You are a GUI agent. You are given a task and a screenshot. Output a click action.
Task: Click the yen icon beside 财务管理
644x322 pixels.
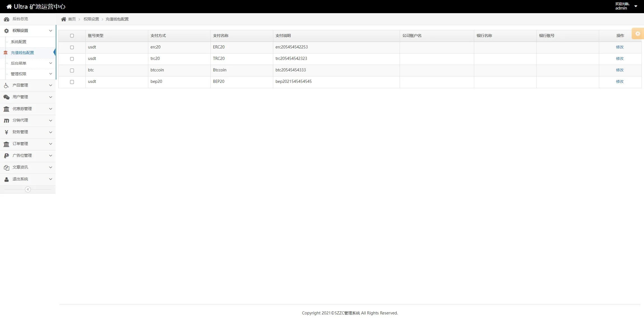[6, 132]
